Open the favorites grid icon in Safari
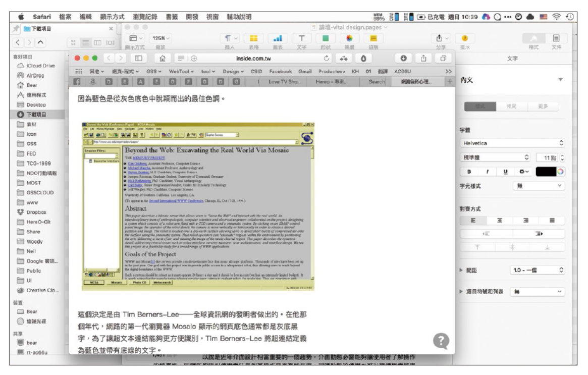The width and height of the screenshot is (588, 375). (x=79, y=71)
